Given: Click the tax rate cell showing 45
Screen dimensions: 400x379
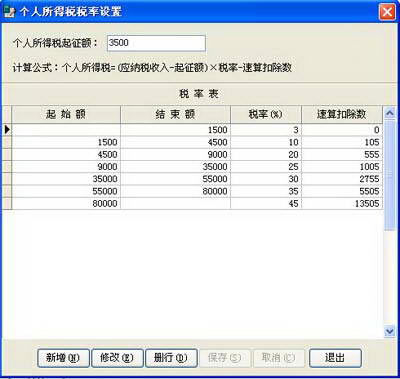Looking at the screenshot, I should tap(266, 204).
